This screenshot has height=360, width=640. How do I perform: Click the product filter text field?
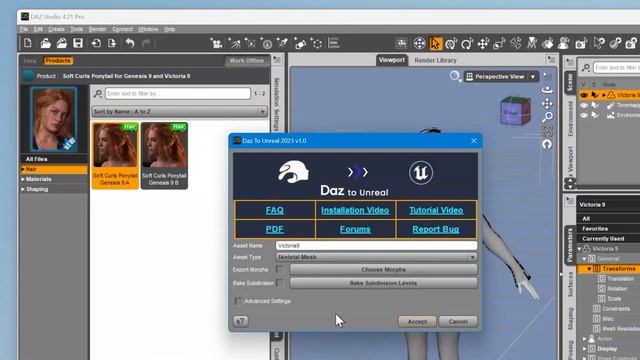point(178,93)
